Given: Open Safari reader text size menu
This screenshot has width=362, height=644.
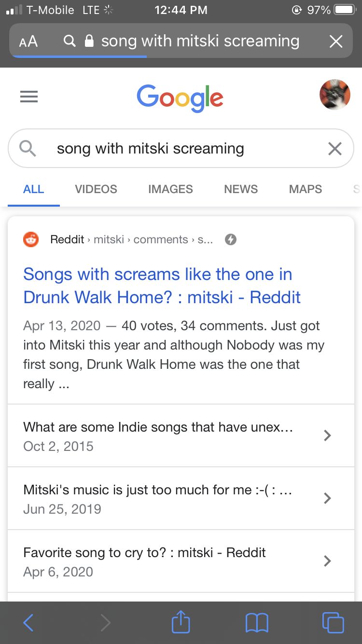Looking at the screenshot, I should click(28, 42).
